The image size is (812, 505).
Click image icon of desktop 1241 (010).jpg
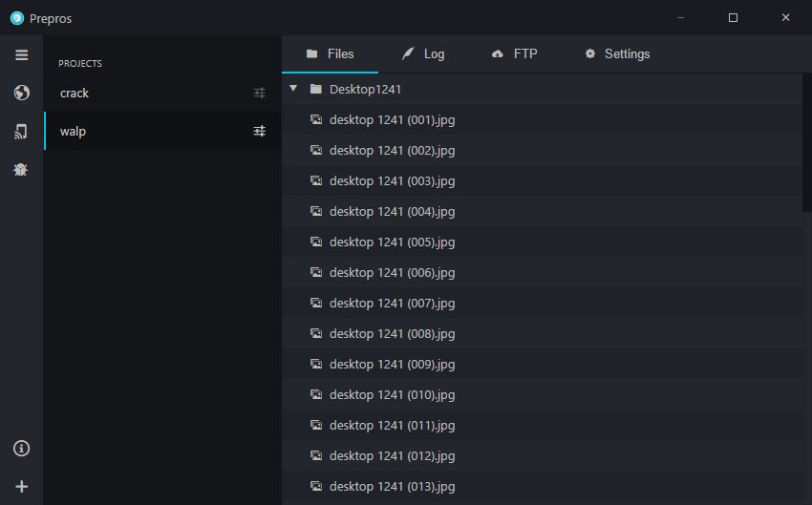(x=316, y=394)
